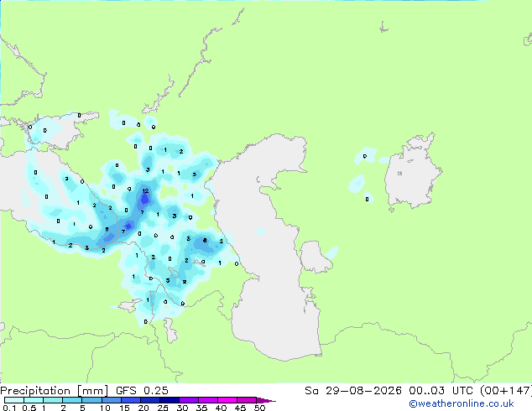Click the magenta 40 mm legend swatch
This screenshot has width=532, height=411.
point(227,400)
